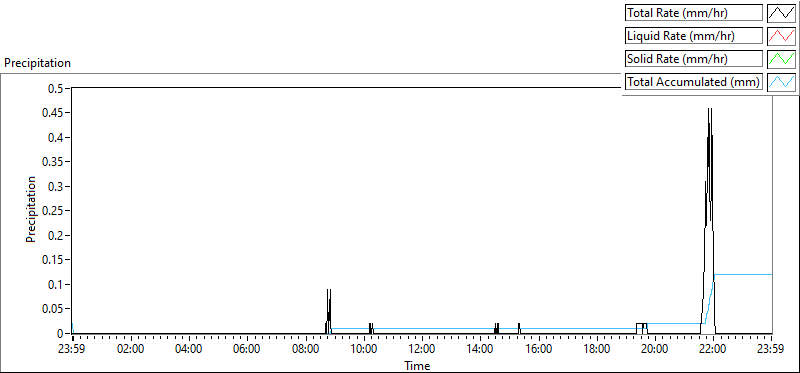This screenshot has width=800, height=373.
Task: Select the Total Rate (mm/hr) legend label
Action: 694,13
